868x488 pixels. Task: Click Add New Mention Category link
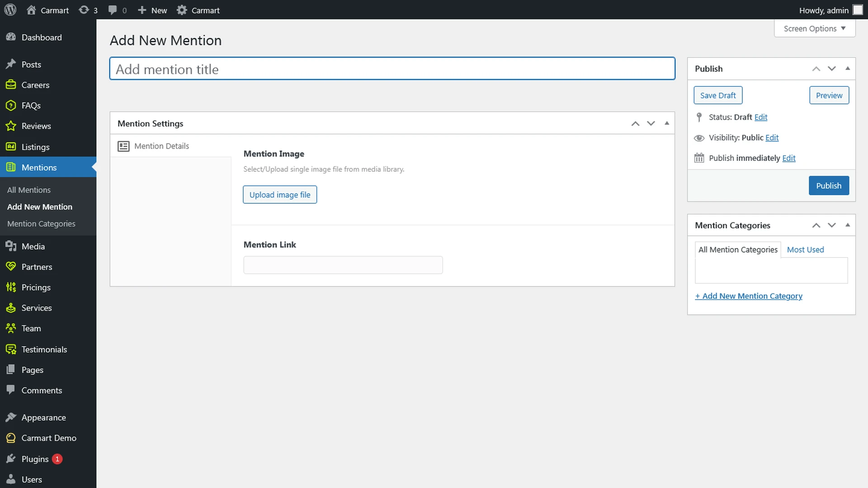click(749, 296)
